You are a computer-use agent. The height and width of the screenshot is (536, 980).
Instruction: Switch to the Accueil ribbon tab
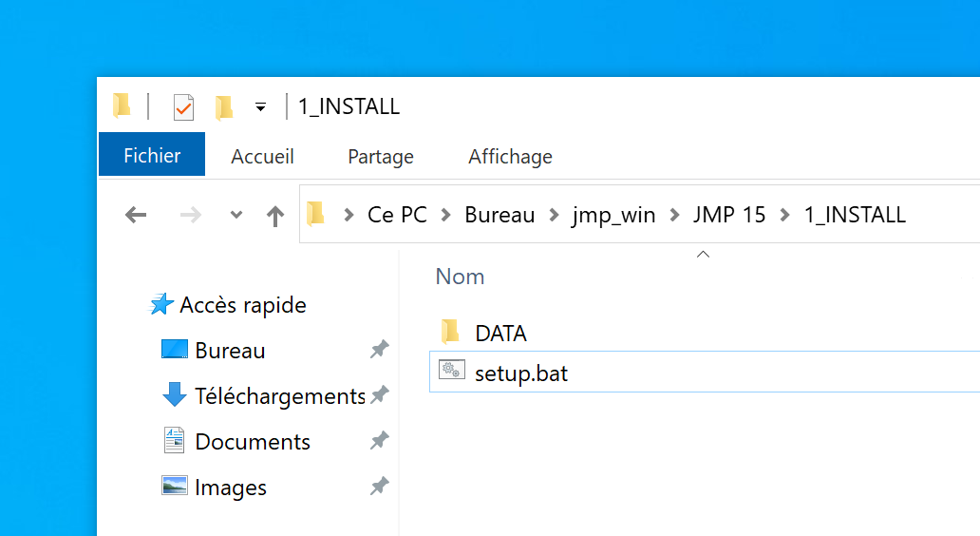coord(263,157)
